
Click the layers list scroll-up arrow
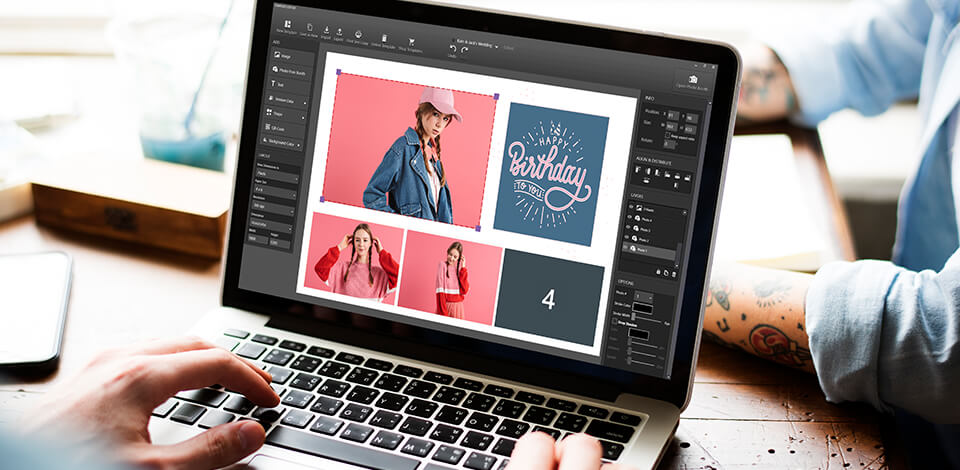coord(684,212)
